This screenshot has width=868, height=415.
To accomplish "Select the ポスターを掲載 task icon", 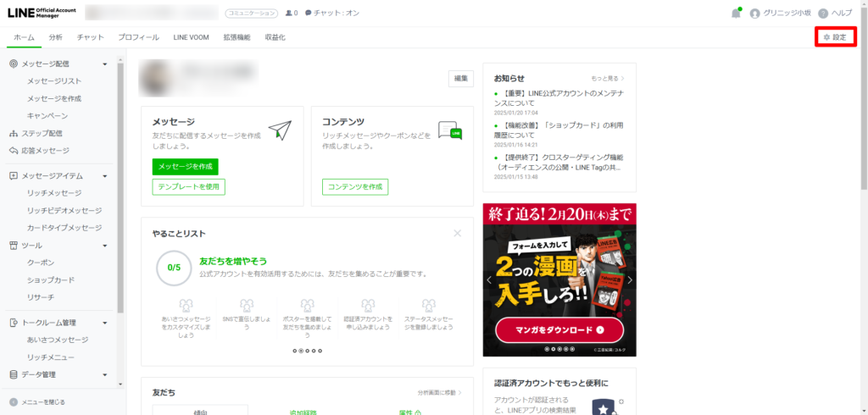I will tap(307, 306).
